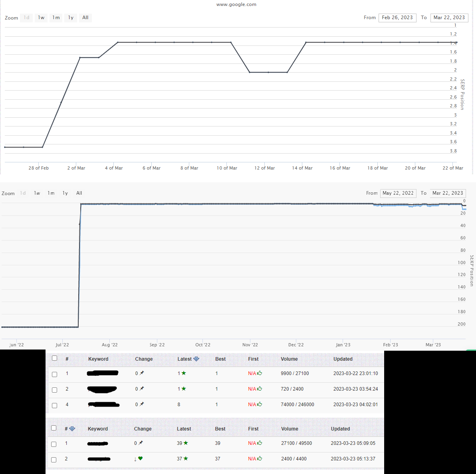
Task: Click the pin icon in the 27100 / 49500 row
Action: pos(141,443)
